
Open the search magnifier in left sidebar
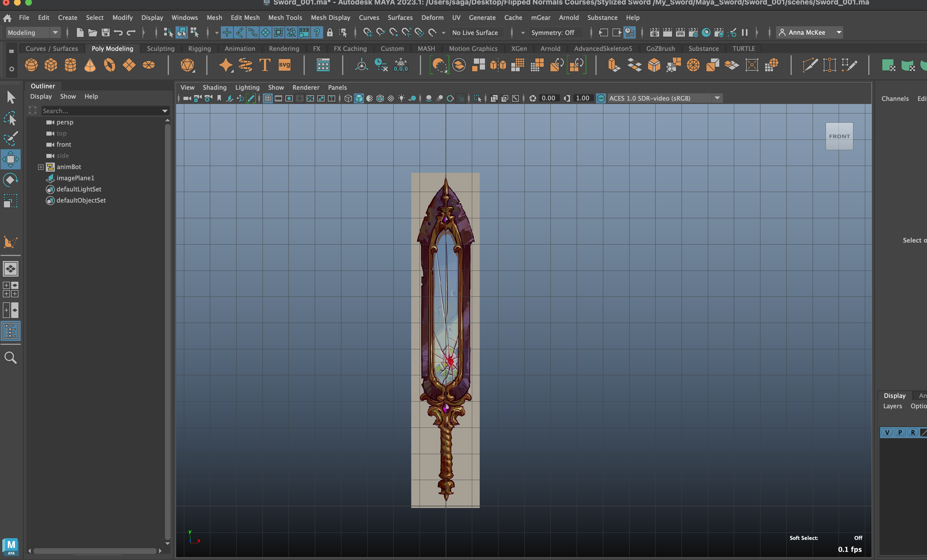point(10,357)
